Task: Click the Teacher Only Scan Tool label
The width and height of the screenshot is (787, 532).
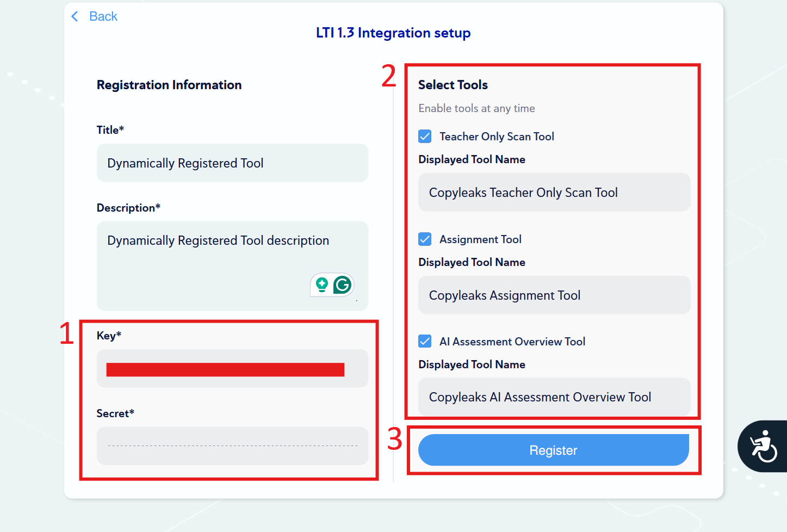Action: coord(497,137)
